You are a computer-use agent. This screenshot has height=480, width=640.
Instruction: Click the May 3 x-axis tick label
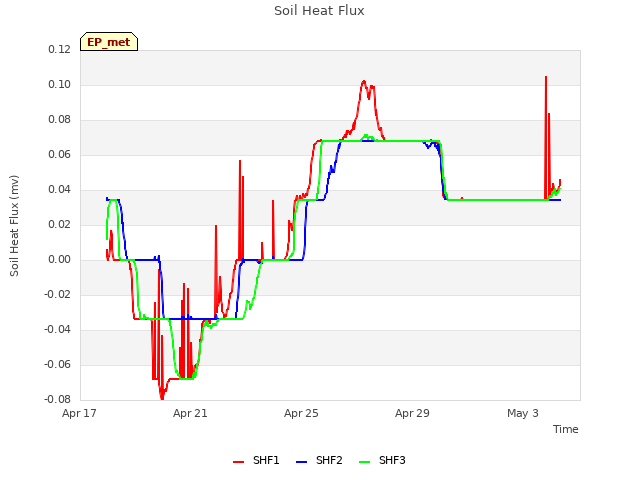click(523, 413)
